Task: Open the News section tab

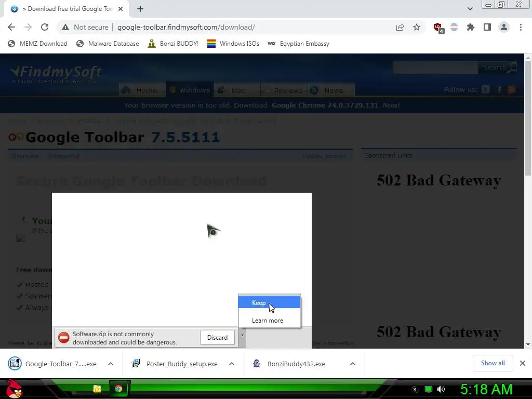Action: point(331,90)
